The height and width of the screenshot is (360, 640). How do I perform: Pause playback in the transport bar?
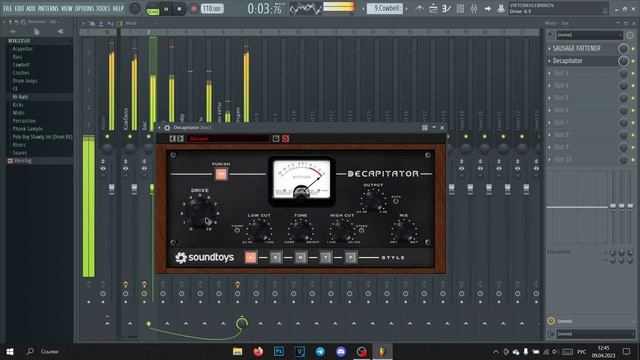tap(166, 9)
